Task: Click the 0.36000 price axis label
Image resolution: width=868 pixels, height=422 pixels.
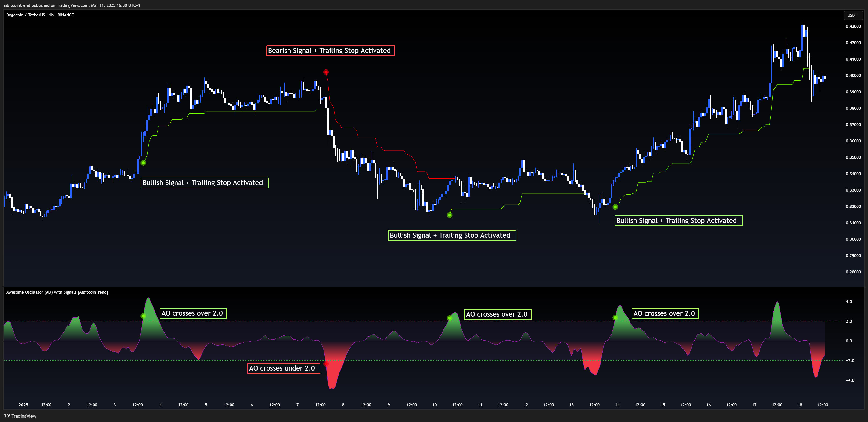Action: click(x=853, y=141)
